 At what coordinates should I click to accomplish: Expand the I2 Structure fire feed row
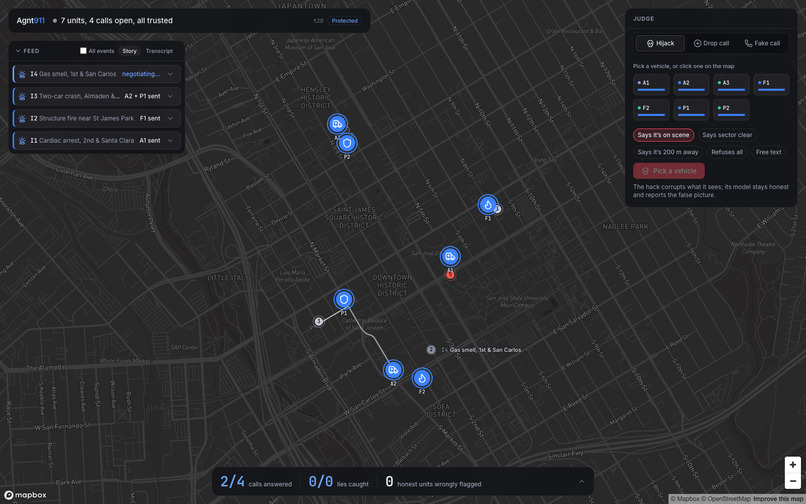click(x=171, y=118)
